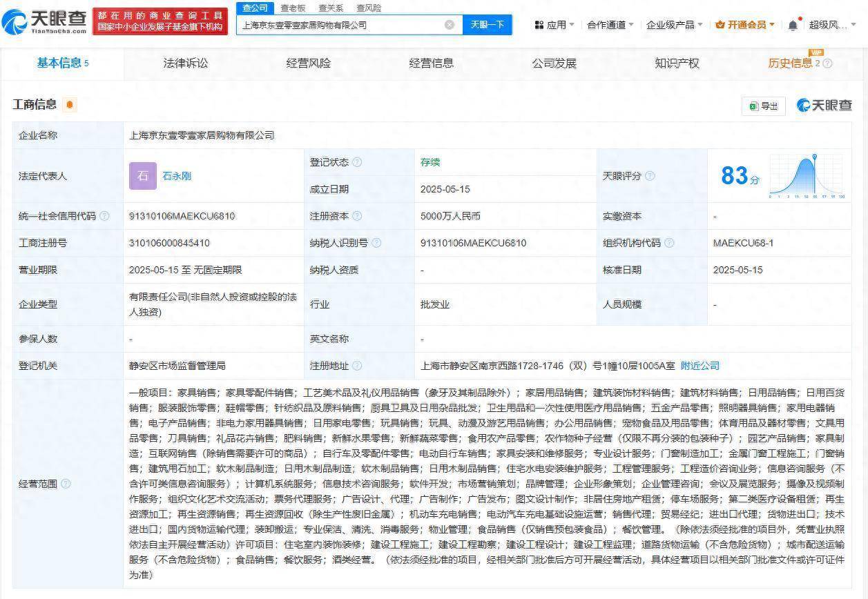Switch to the 经营信息 tab
Screen dimensions: 868x599
click(x=432, y=63)
